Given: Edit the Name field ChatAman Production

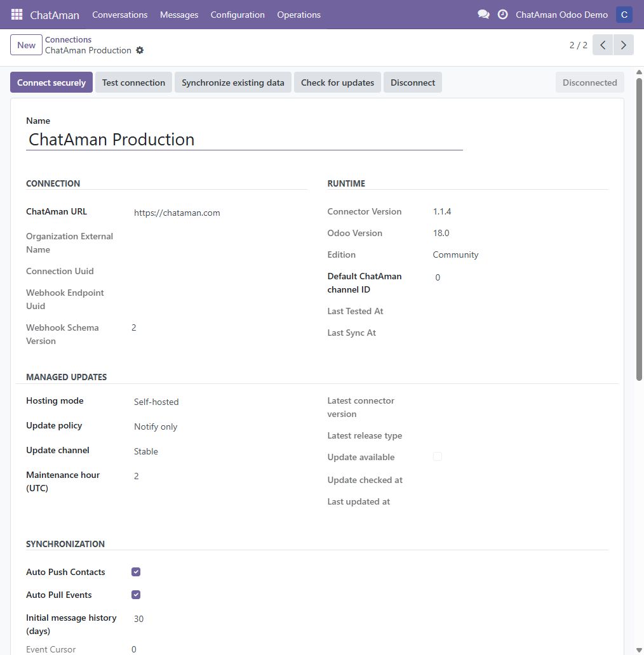Looking at the screenshot, I should coord(245,140).
